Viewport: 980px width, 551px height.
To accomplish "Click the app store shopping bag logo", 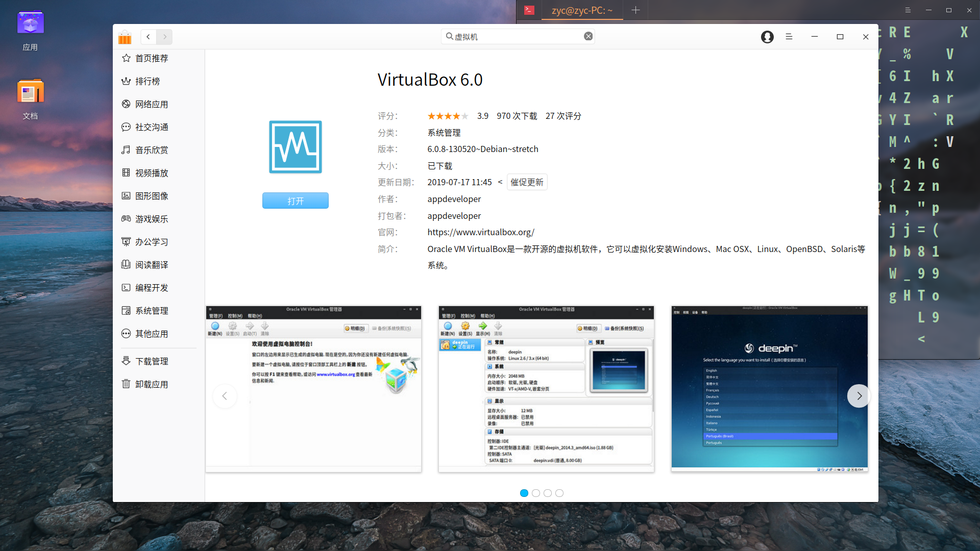I will tap(125, 37).
